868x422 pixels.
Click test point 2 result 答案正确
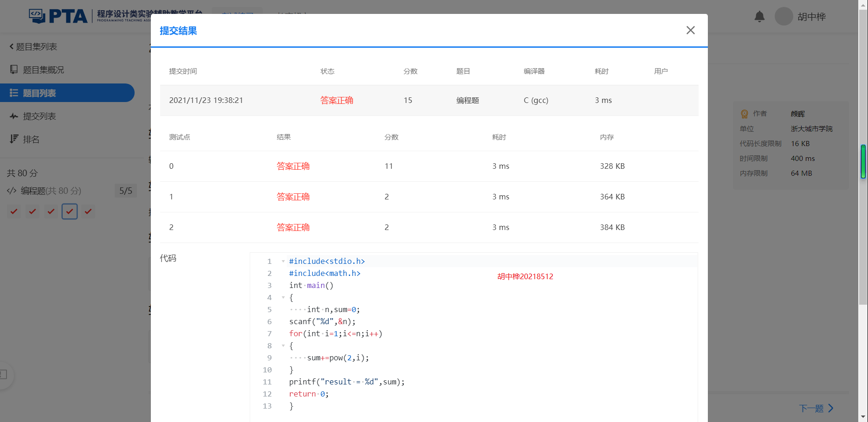[293, 227]
